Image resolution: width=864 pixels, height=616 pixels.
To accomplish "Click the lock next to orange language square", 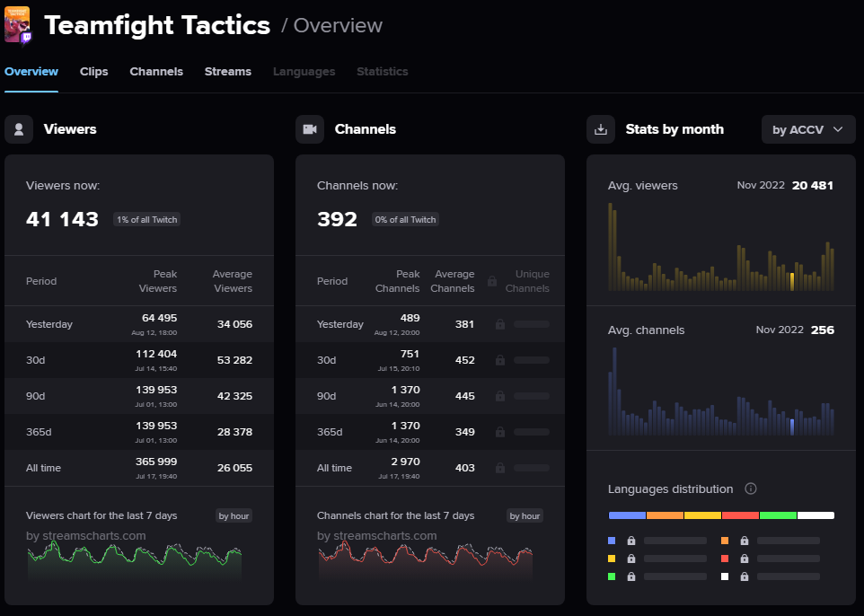I will tap(745, 541).
